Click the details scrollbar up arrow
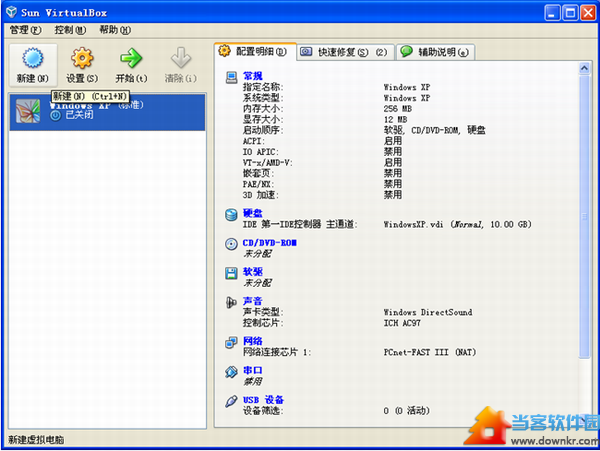Screen dimensions: 600x451 [584, 68]
